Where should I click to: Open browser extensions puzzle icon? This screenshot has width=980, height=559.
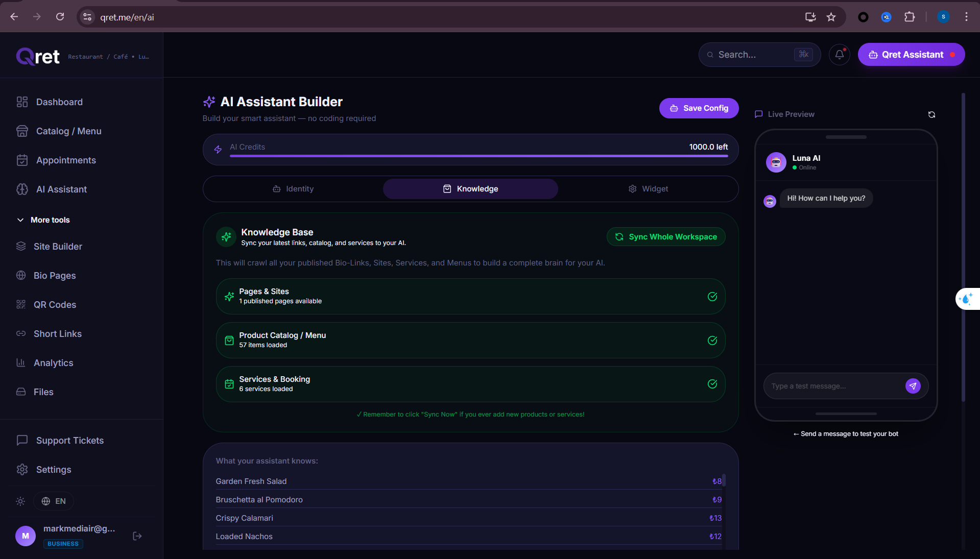pyautogui.click(x=910, y=17)
